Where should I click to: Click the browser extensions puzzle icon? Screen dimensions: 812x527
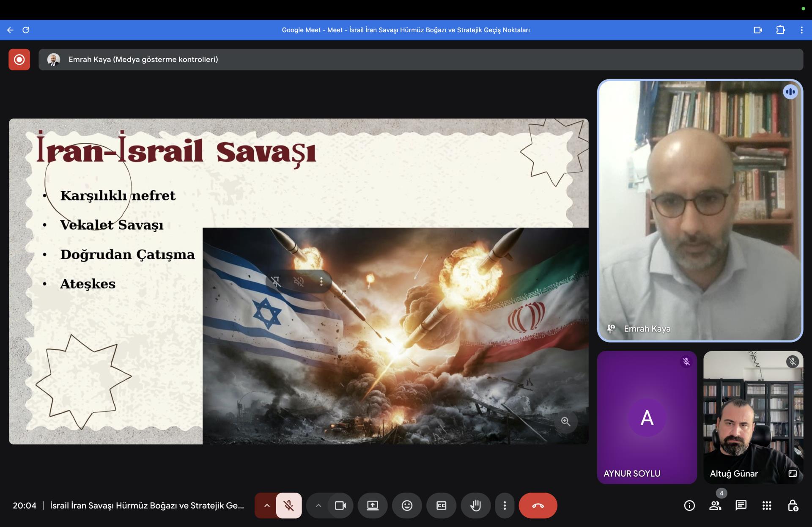pyautogui.click(x=780, y=30)
